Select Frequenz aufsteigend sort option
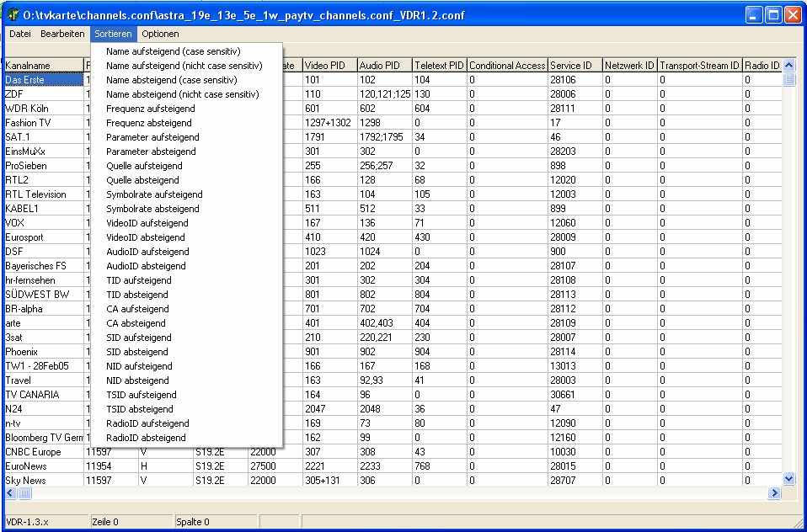Screen dimensions: 807x532 click(x=150, y=109)
